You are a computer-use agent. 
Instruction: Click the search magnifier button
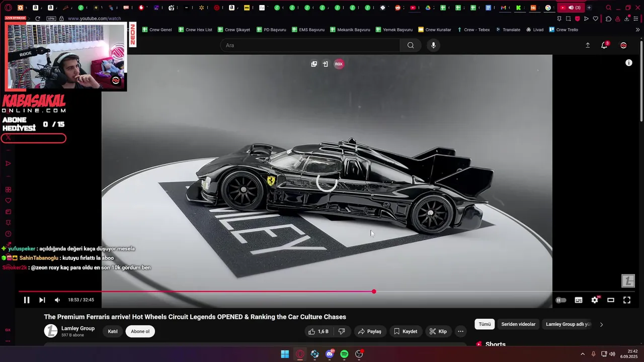point(411,45)
